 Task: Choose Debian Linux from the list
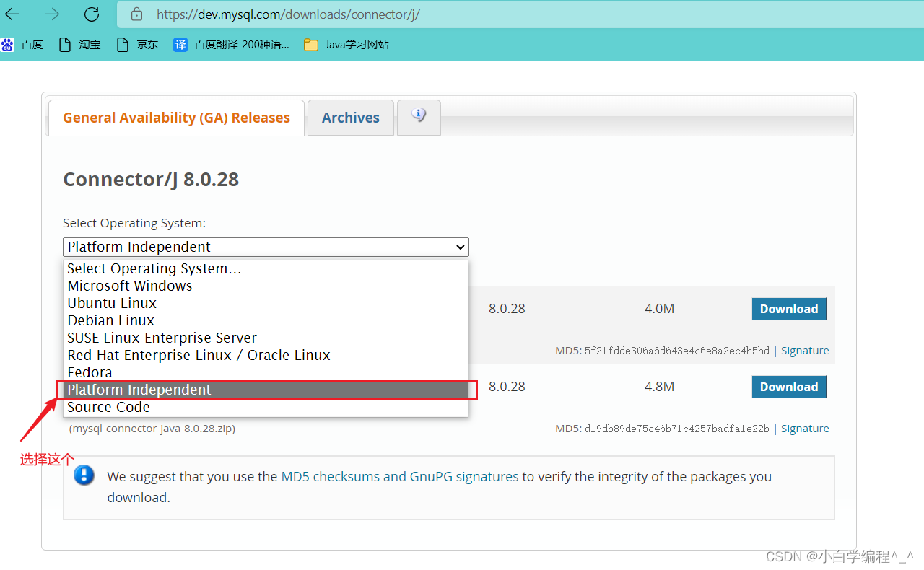coord(266,320)
